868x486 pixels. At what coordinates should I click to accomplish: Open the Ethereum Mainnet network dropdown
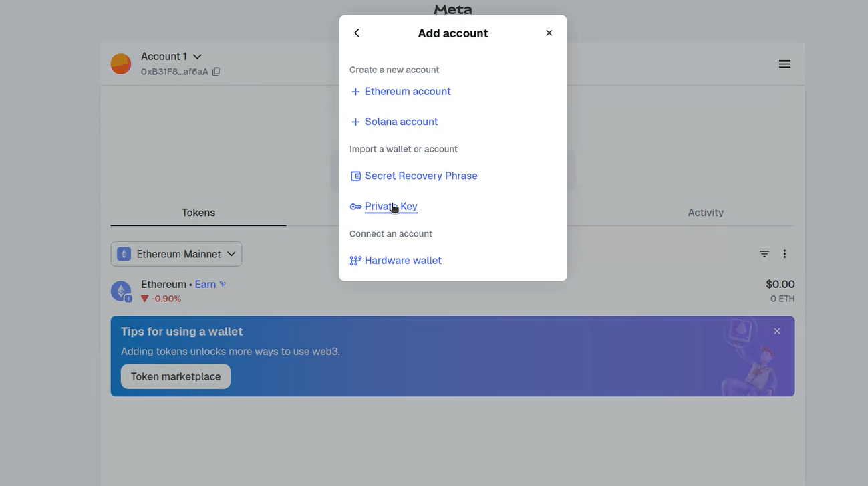[x=176, y=254]
